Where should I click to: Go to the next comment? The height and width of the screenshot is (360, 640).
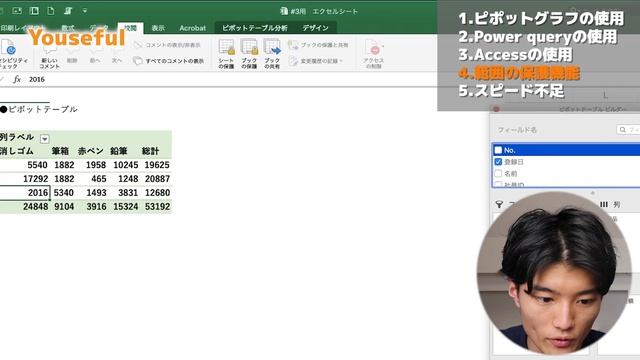(x=117, y=55)
